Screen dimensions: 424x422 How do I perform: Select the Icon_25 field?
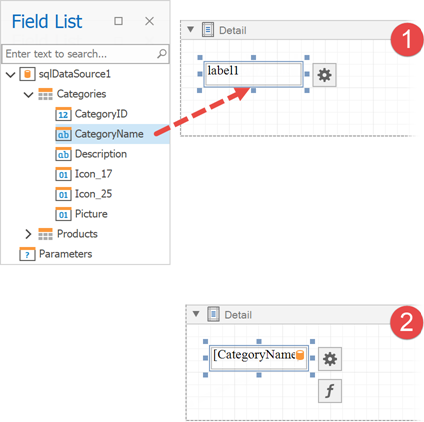click(93, 194)
